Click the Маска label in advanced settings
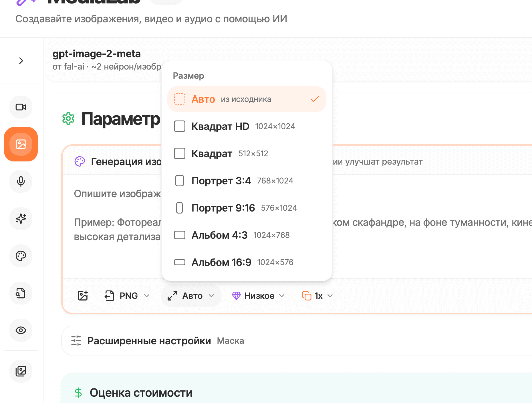 231,341
